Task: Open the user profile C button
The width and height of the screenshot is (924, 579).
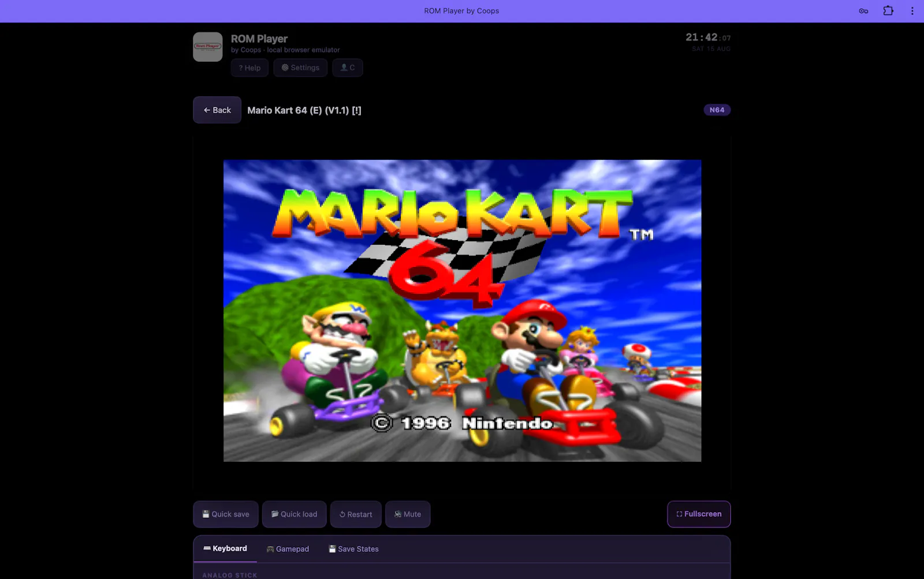Action: (x=348, y=68)
